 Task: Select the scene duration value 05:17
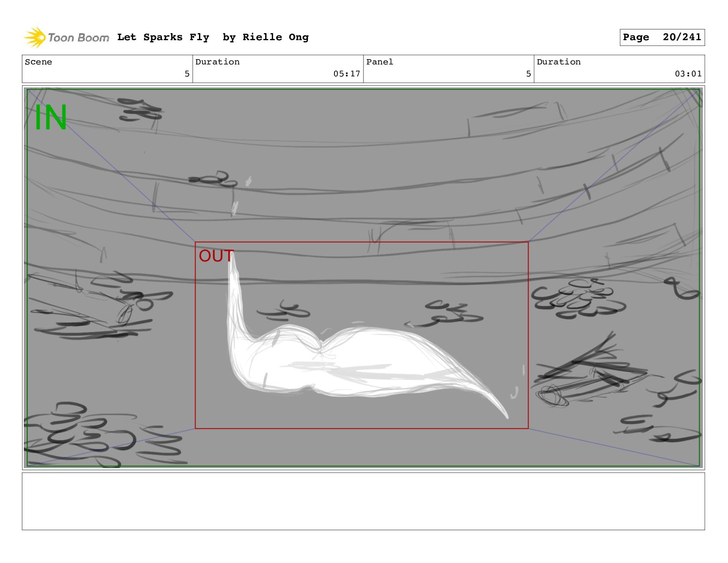pos(347,74)
